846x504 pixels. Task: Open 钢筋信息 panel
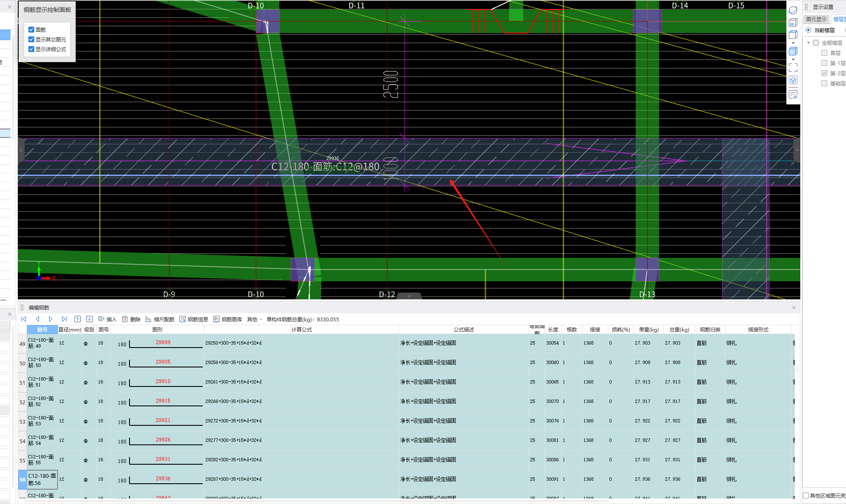(194, 319)
